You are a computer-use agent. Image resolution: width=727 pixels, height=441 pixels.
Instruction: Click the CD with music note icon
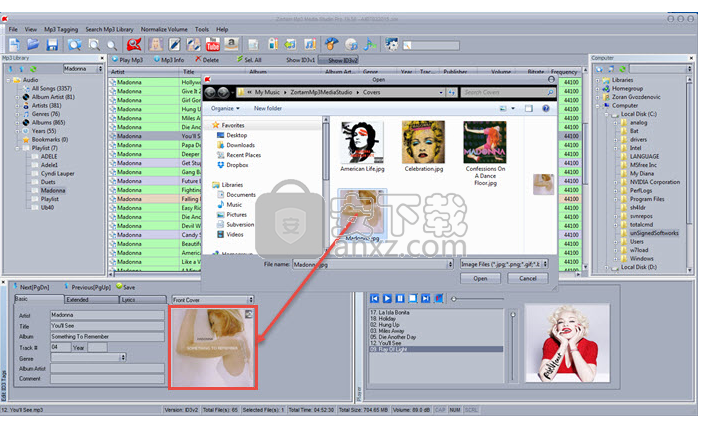tap(351, 45)
